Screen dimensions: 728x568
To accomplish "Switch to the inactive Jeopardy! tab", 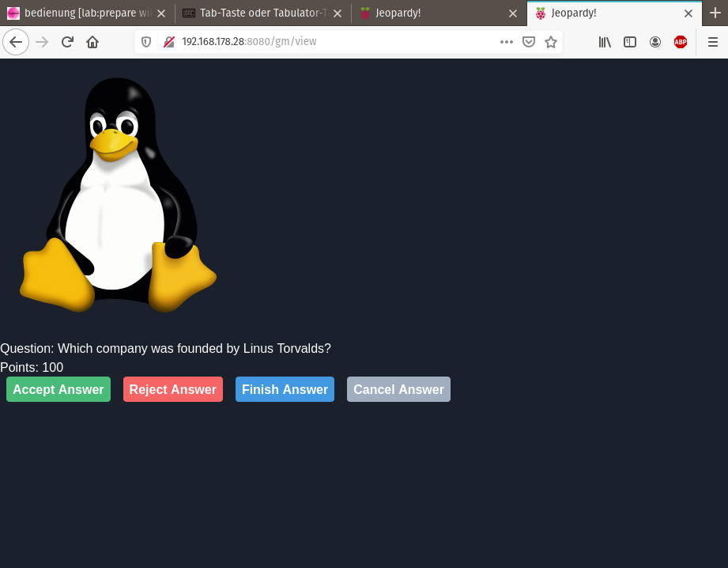I will 439,13.
